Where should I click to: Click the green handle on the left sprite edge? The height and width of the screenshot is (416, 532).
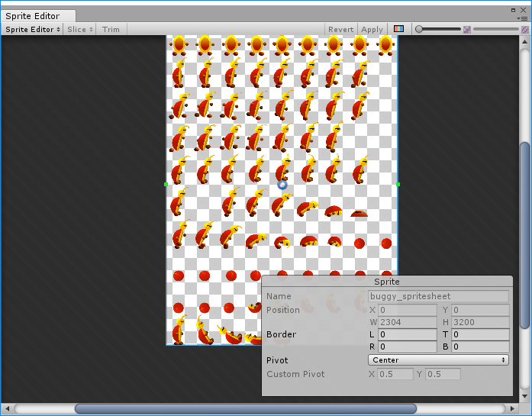pos(166,184)
